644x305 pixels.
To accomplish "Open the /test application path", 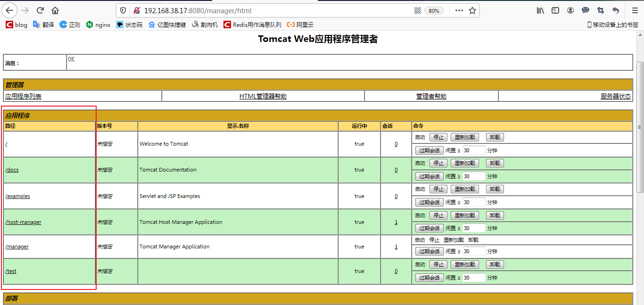I will 11,271.
